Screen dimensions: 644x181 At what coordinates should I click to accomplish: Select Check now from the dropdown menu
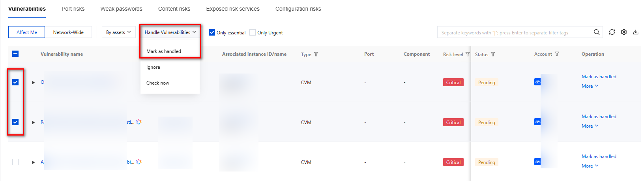click(x=158, y=83)
